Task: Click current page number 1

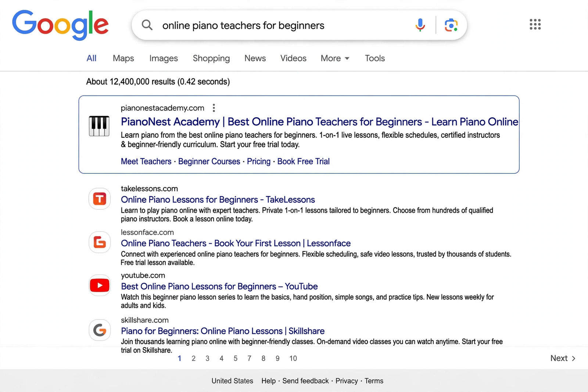Action: 179,358
